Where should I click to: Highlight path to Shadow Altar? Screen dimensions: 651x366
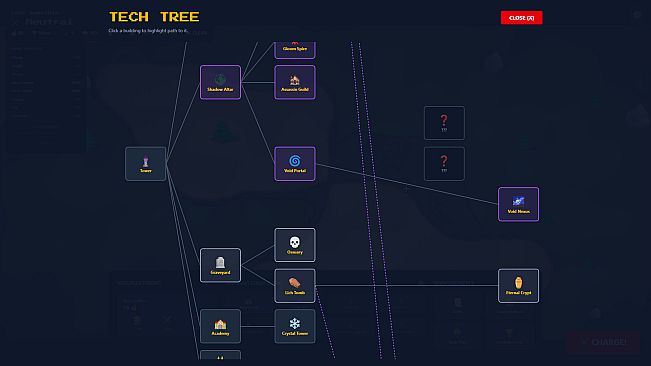coord(220,82)
